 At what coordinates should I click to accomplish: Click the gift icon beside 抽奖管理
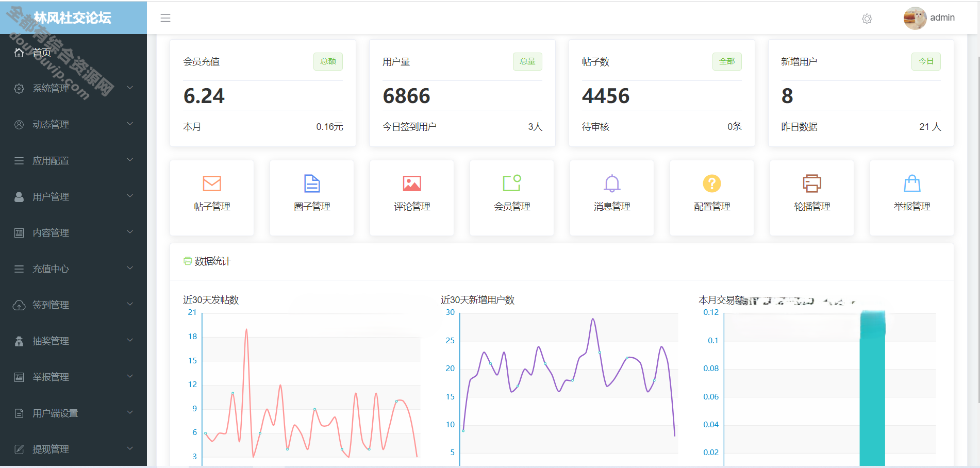point(19,341)
